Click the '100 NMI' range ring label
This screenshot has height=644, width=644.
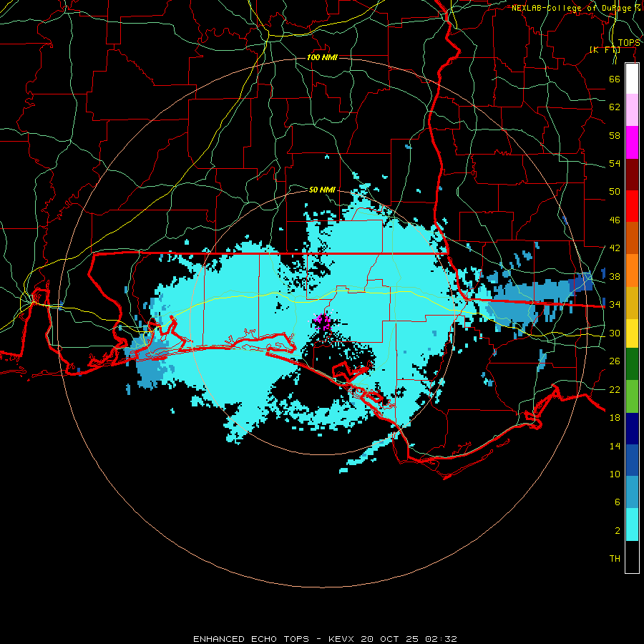tap(322, 57)
